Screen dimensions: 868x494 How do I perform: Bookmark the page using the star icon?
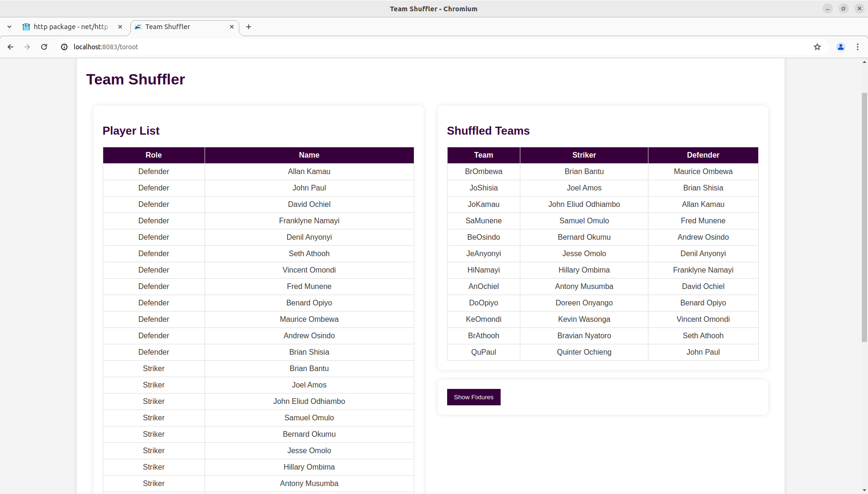[817, 47]
